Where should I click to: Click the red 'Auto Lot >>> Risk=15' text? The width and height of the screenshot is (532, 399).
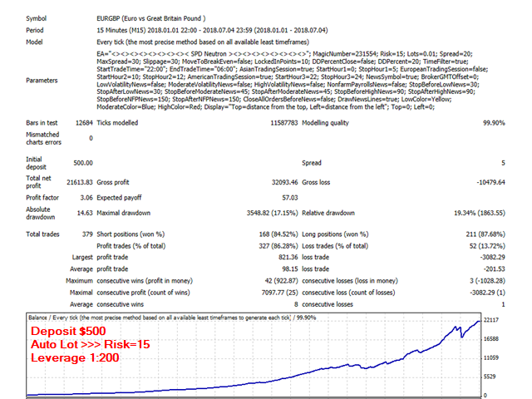(91, 344)
